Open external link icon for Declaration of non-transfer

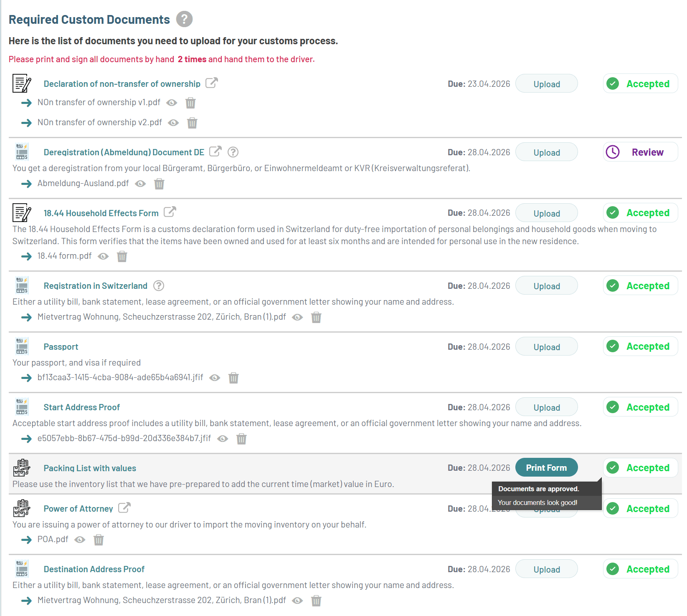coord(212,83)
